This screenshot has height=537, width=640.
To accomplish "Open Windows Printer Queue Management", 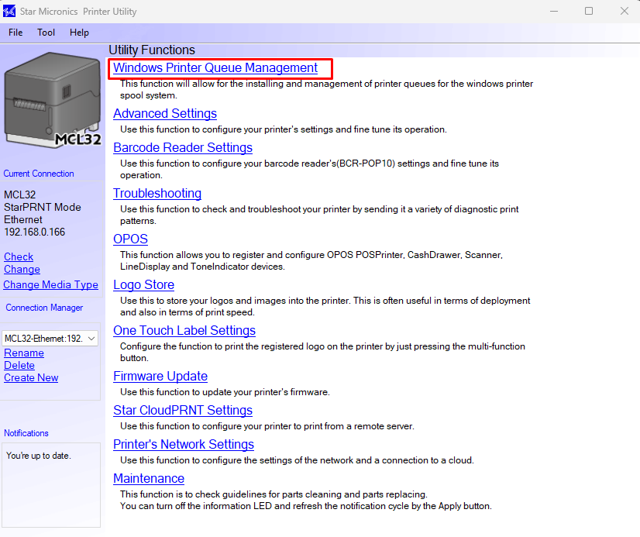I will click(215, 68).
